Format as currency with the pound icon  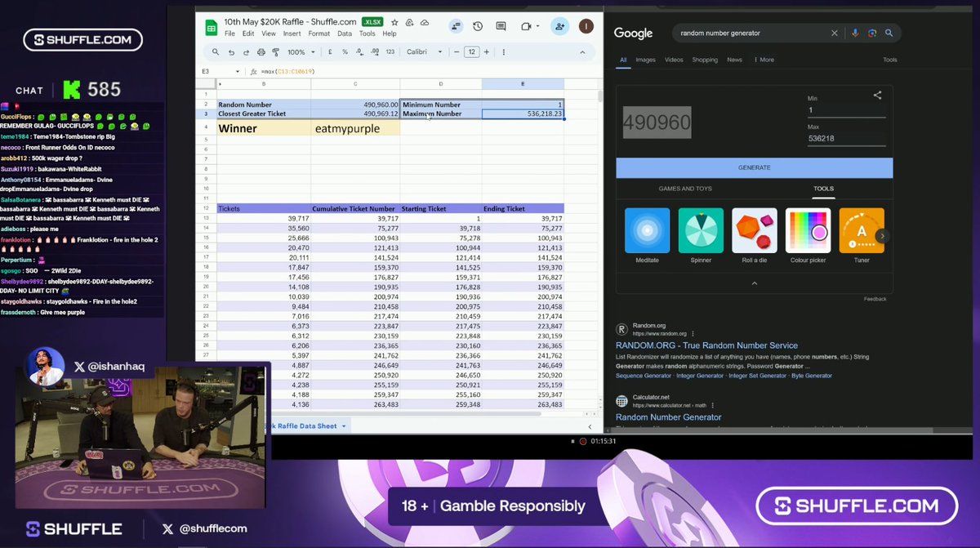(x=332, y=52)
